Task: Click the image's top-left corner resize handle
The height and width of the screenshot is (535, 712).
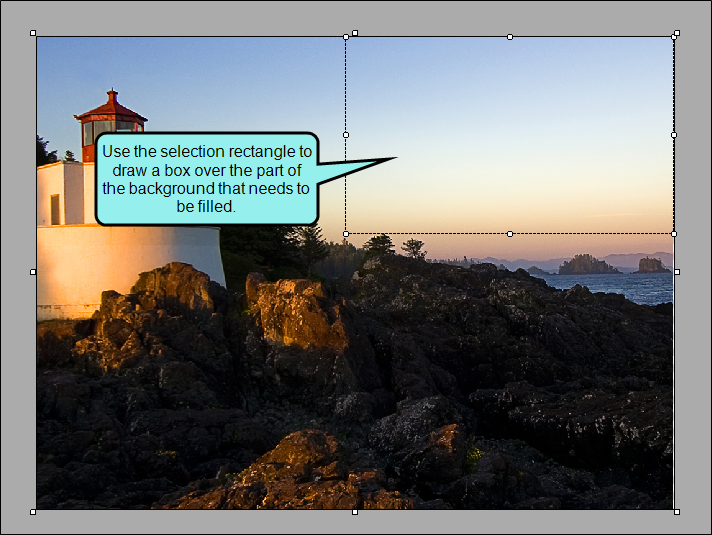Action: click(x=33, y=33)
